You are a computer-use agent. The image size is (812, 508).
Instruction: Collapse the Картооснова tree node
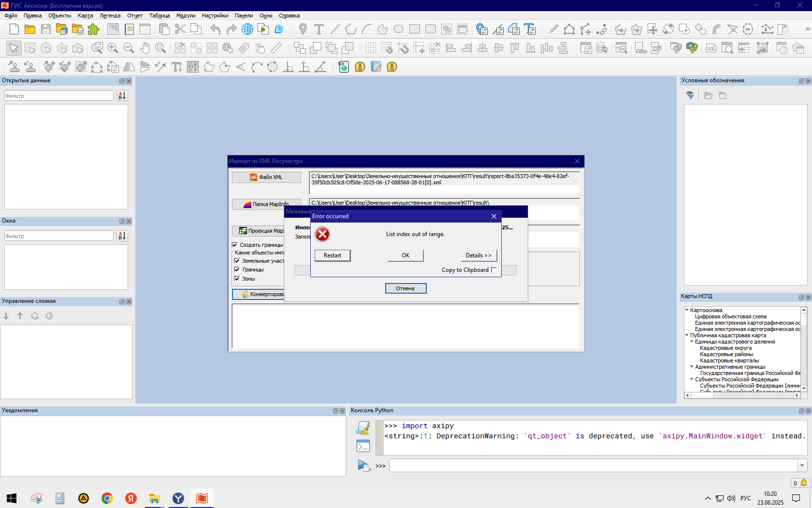pos(687,310)
